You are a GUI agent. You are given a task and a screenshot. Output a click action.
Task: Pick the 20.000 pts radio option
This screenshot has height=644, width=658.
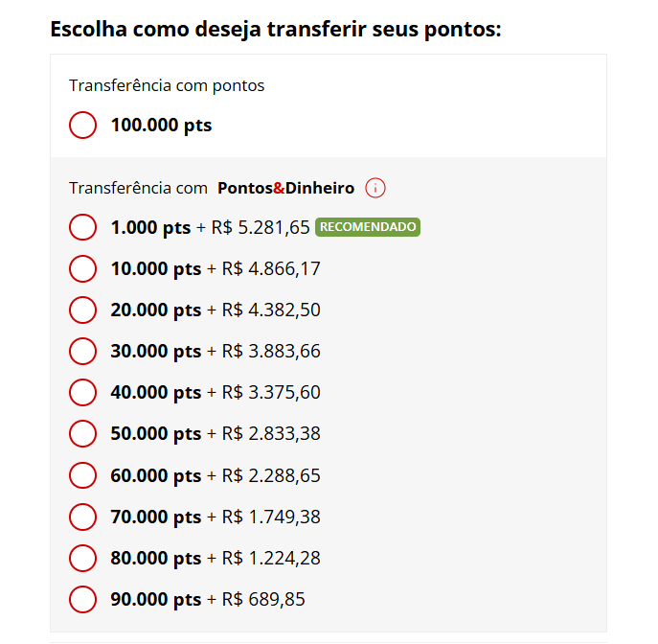(83, 310)
